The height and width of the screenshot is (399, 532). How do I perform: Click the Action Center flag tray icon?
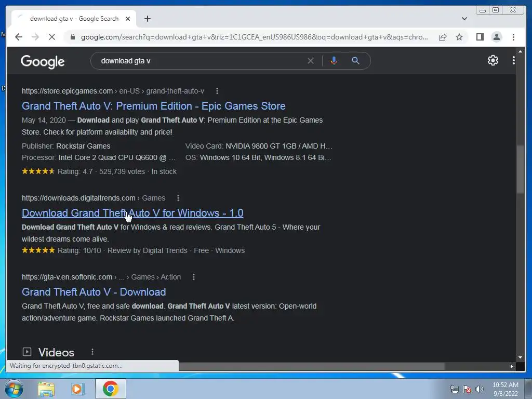point(467,389)
